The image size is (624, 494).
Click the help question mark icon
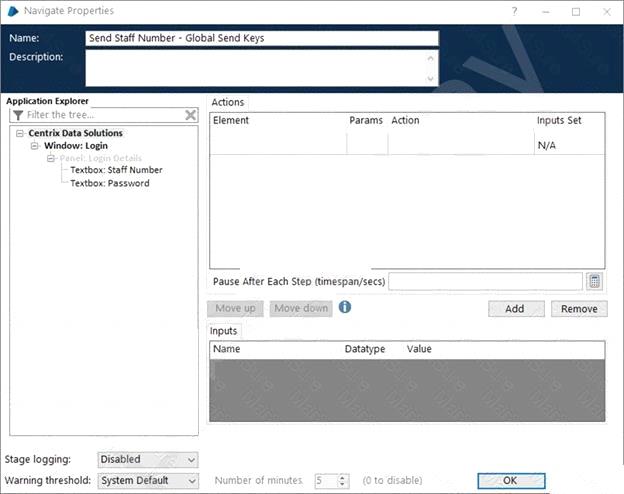click(514, 11)
